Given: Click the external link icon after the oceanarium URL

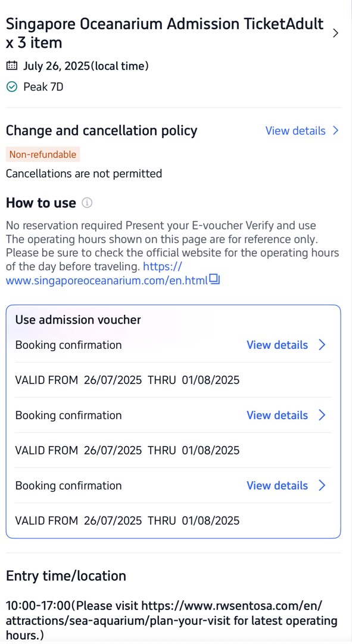Looking at the screenshot, I should (214, 279).
